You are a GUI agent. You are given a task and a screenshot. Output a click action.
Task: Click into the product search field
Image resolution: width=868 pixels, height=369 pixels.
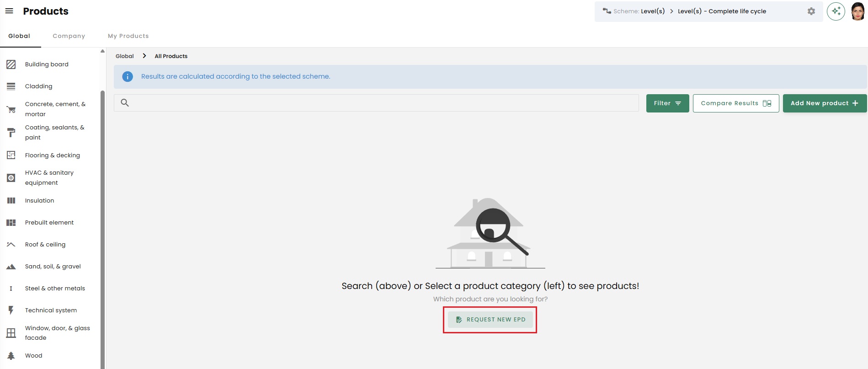click(x=379, y=103)
